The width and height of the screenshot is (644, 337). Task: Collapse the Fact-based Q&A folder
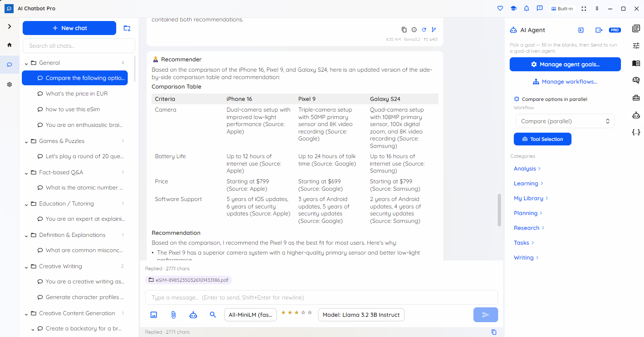(x=26, y=173)
